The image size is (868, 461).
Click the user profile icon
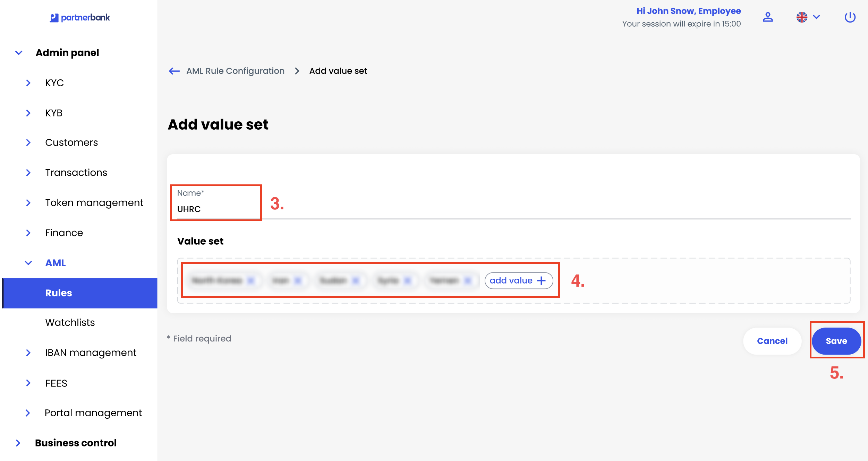pyautogui.click(x=768, y=17)
